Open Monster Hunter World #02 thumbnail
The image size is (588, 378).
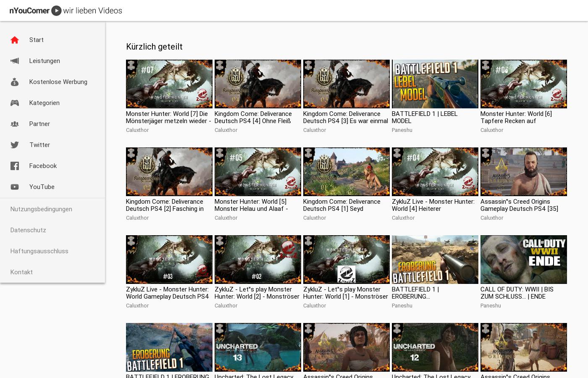pyautogui.click(x=258, y=260)
